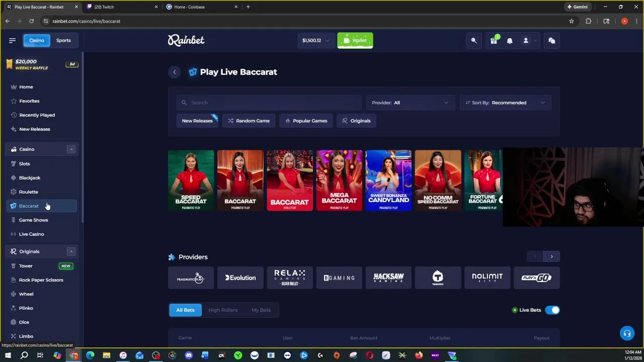Screen dimensions: 644x362
Task: Select the BGaming provider logo
Action: pyautogui.click(x=339, y=278)
